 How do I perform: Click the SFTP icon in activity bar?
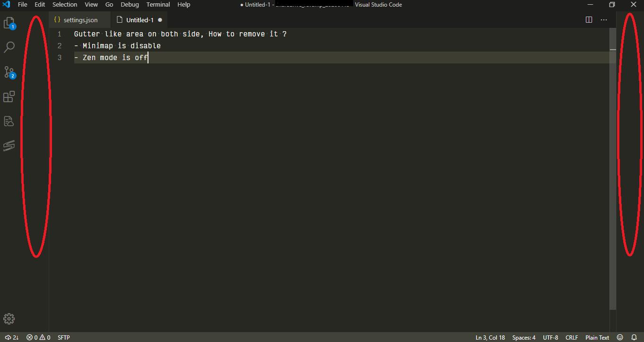(x=9, y=145)
